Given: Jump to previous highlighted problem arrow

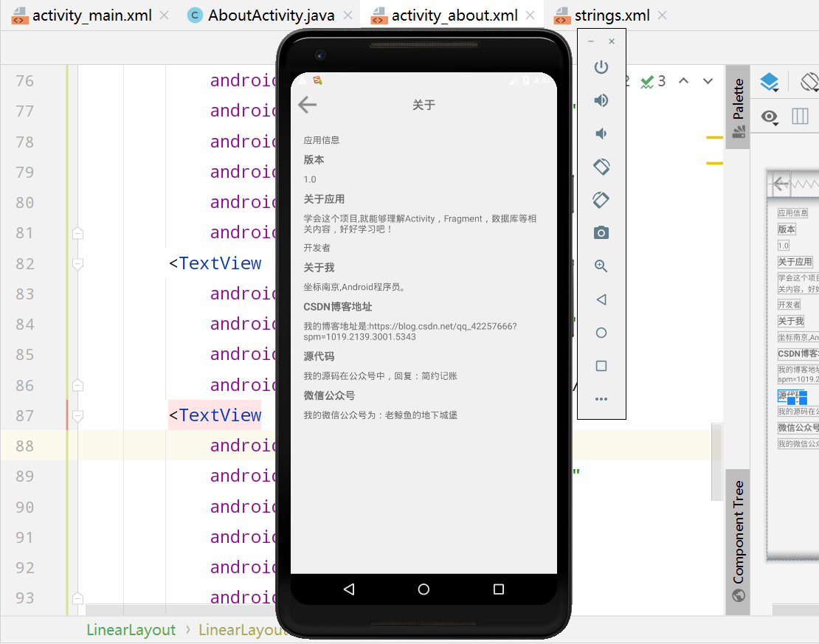Looking at the screenshot, I should click(683, 81).
